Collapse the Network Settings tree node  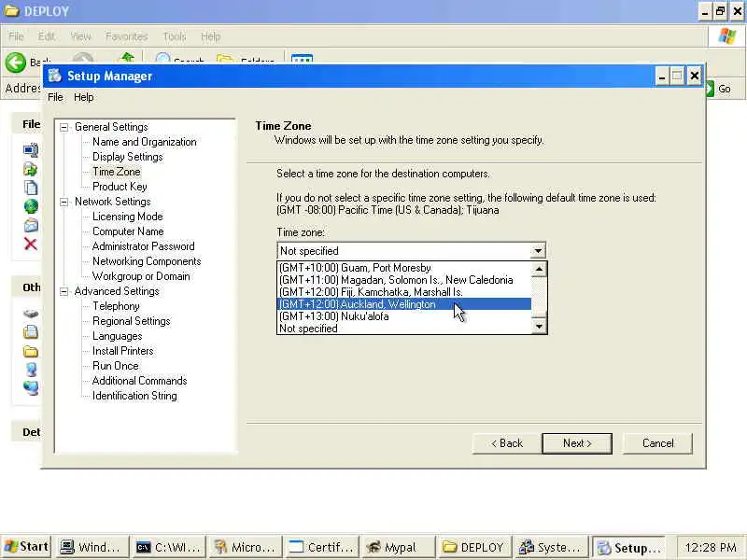(x=63, y=202)
